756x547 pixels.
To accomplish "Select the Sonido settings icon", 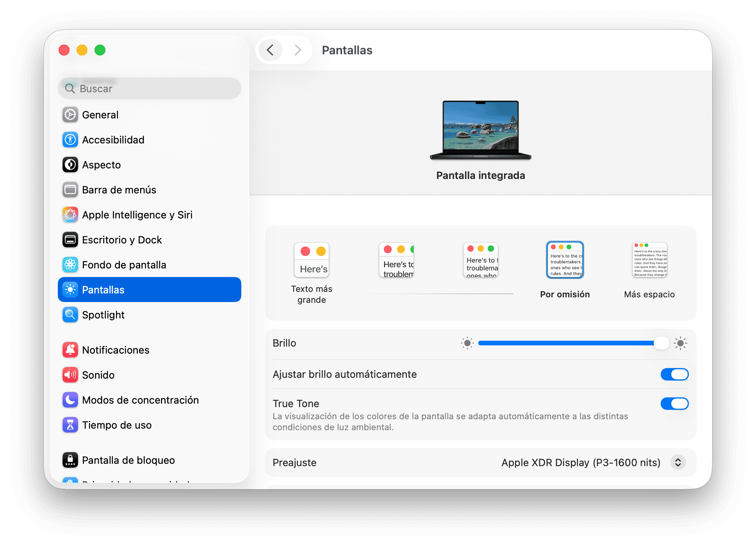I will (x=98, y=375).
